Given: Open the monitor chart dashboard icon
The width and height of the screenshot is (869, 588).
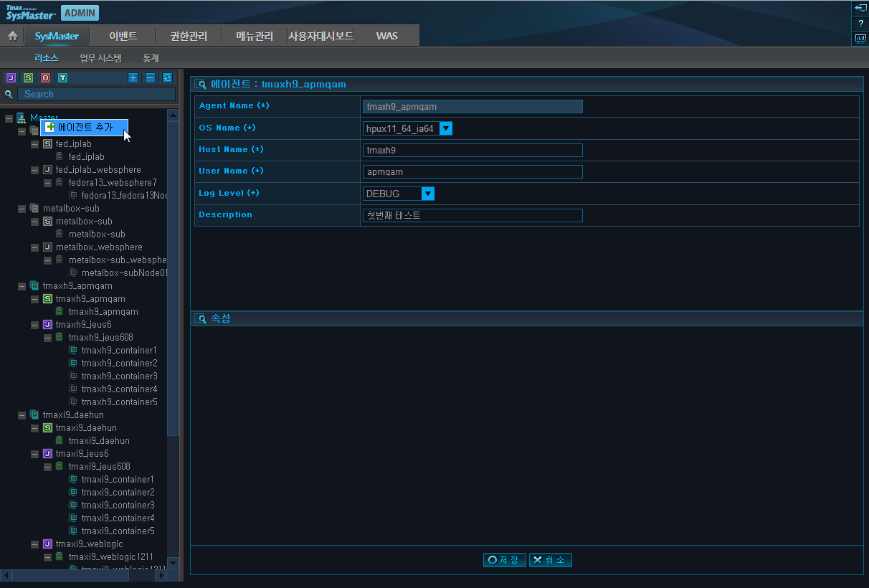Looking at the screenshot, I should click(x=860, y=39).
